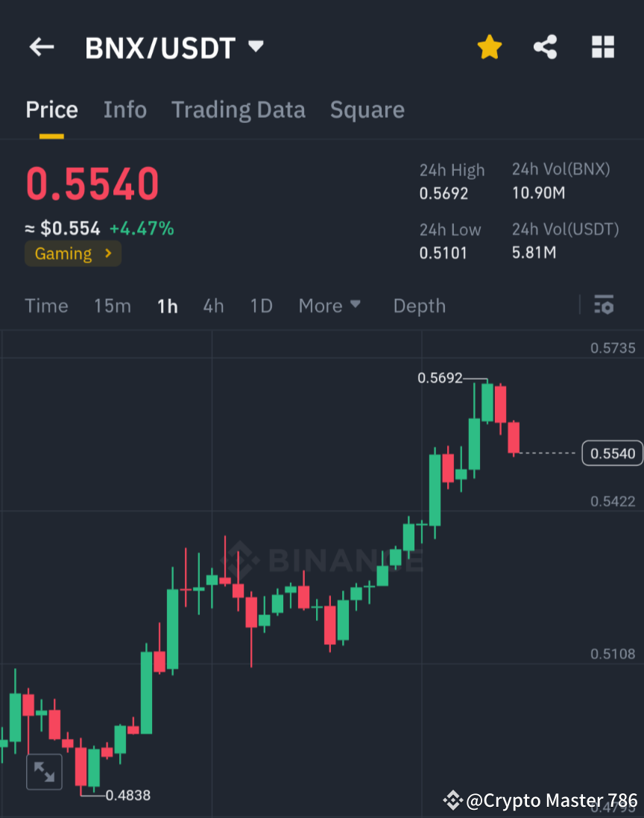Open the Square tab

(x=367, y=110)
